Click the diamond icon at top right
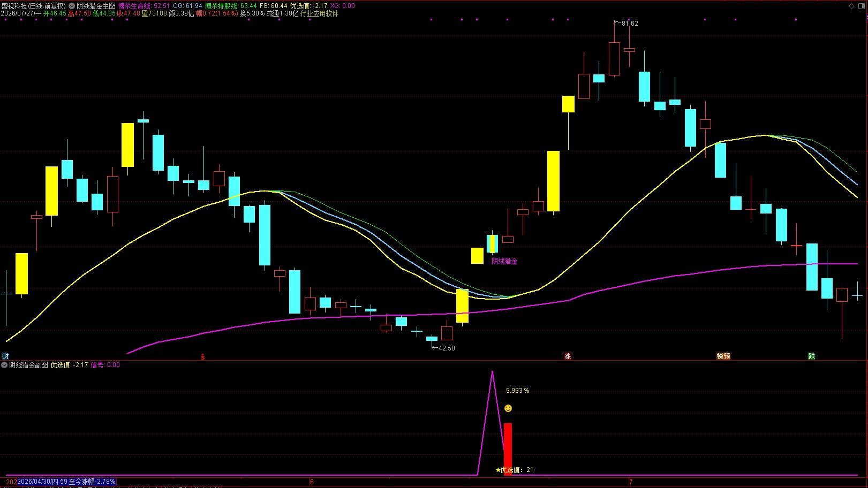The height and width of the screenshot is (488, 868). pos(852,6)
